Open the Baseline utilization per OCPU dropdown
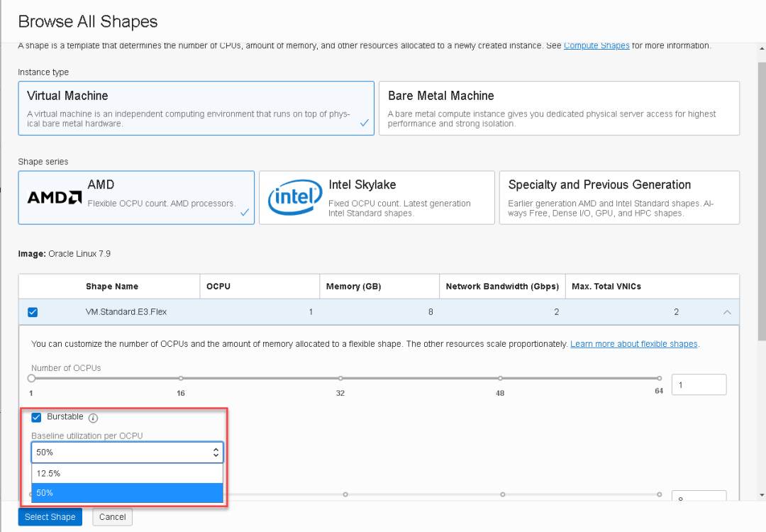The width and height of the screenshot is (766, 532). point(128,452)
